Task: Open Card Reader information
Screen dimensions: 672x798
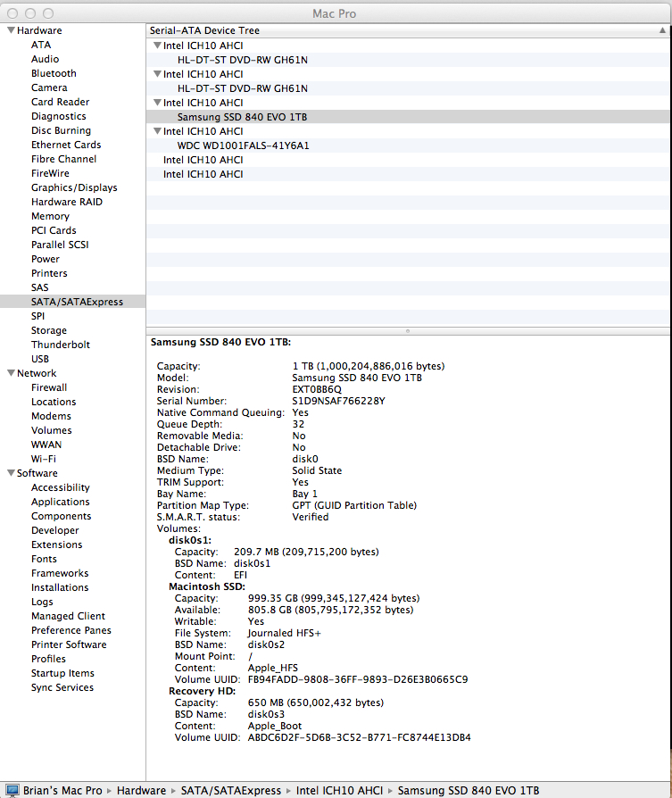Action: click(x=60, y=102)
